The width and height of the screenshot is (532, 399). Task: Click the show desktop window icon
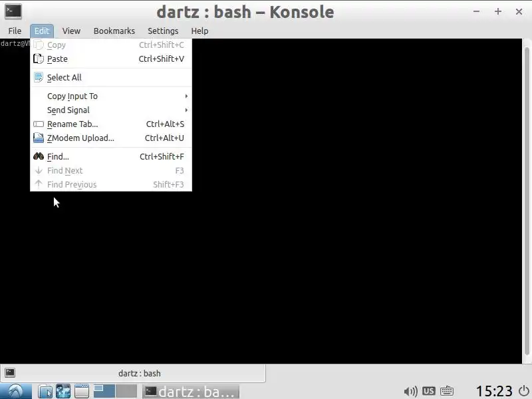[81, 392]
